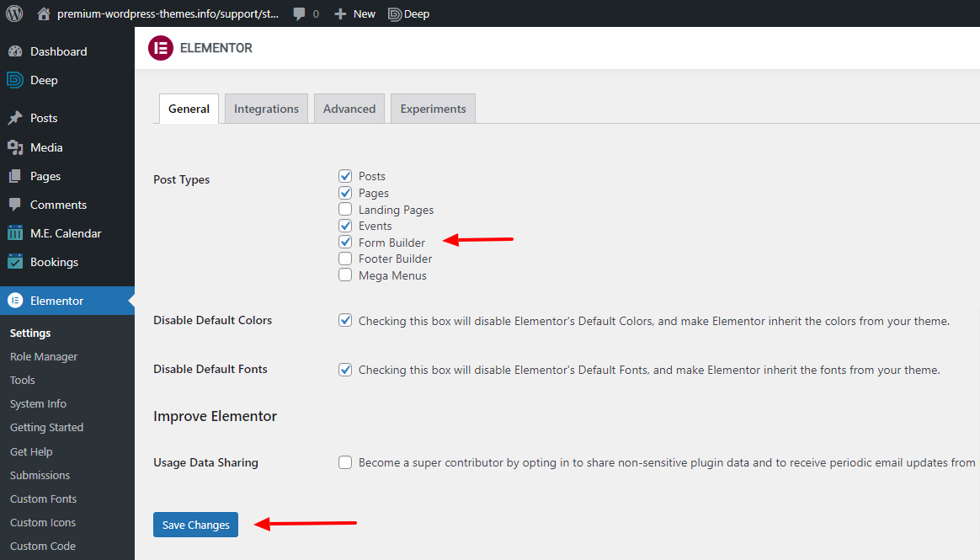
Task: Click the site URL in admin bar
Action: tap(168, 13)
